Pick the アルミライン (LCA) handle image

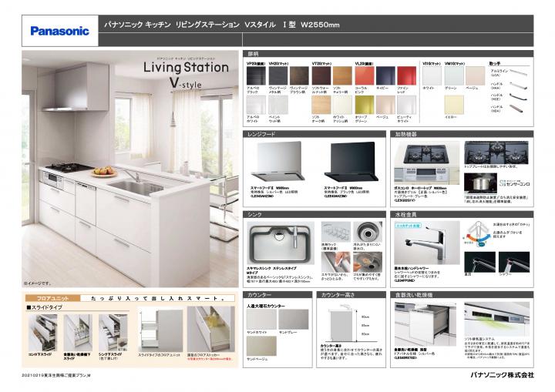click(518, 73)
